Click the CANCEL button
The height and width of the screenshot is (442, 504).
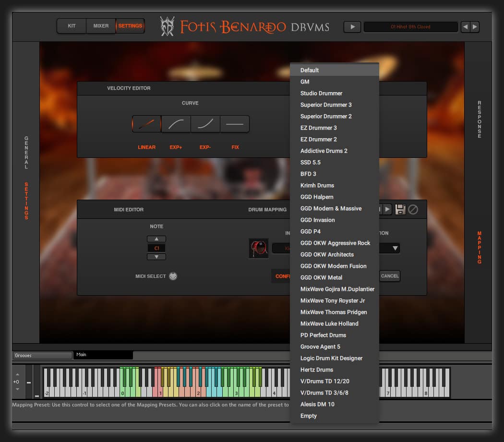(390, 276)
